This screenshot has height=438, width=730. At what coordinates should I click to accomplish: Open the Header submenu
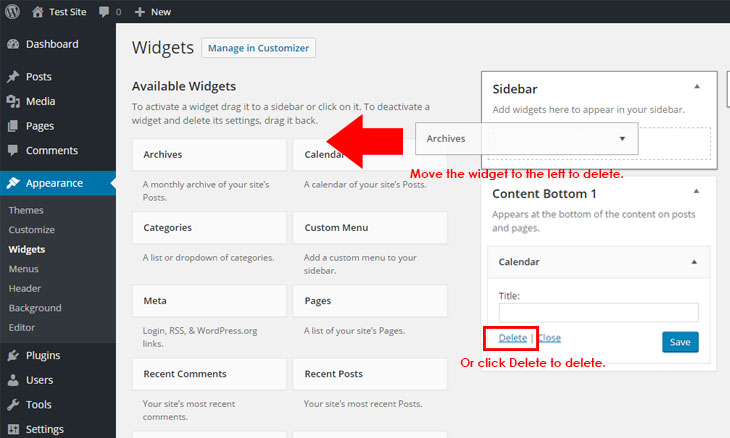(25, 289)
